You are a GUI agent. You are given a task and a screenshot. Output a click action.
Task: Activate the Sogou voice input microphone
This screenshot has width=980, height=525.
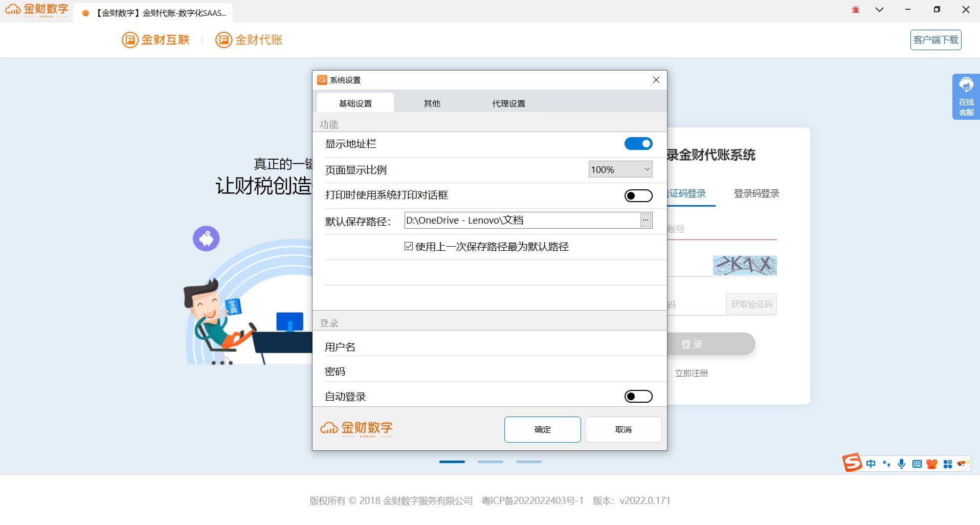point(901,464)
